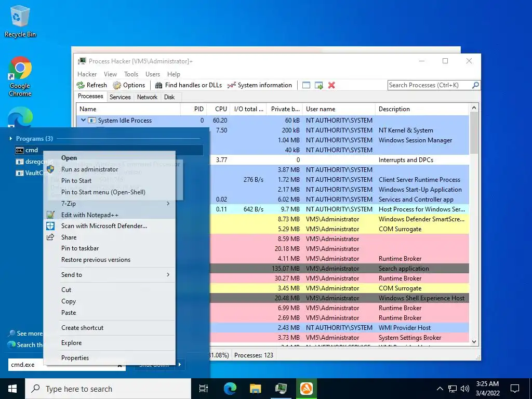
Task: Select the Processes tab
Action: click(90, 96)
